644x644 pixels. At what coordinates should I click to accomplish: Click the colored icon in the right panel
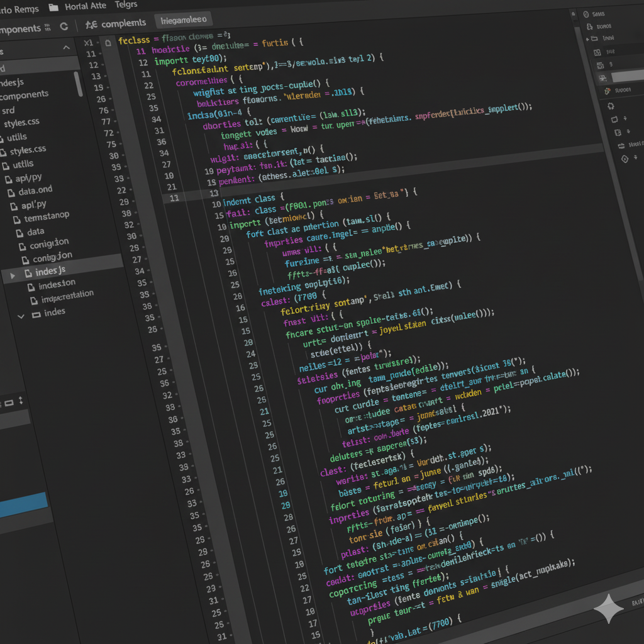(608, 91)
